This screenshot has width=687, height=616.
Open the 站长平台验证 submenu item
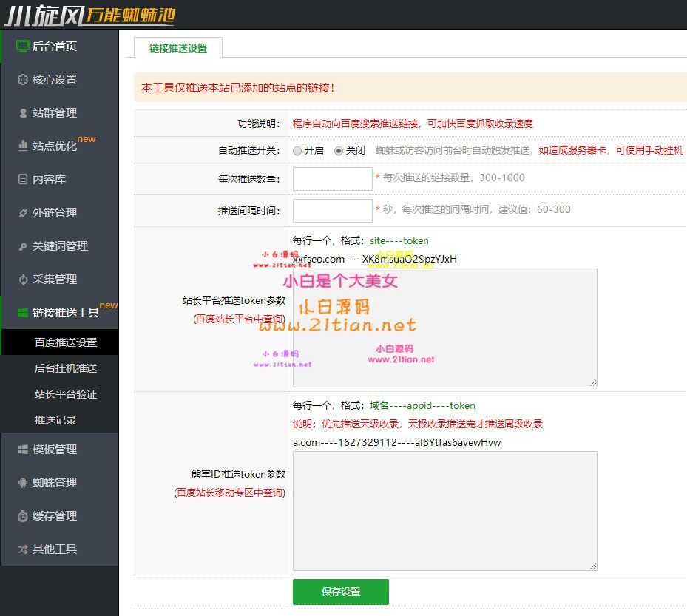pyautogui.click(x=60, y=394)
